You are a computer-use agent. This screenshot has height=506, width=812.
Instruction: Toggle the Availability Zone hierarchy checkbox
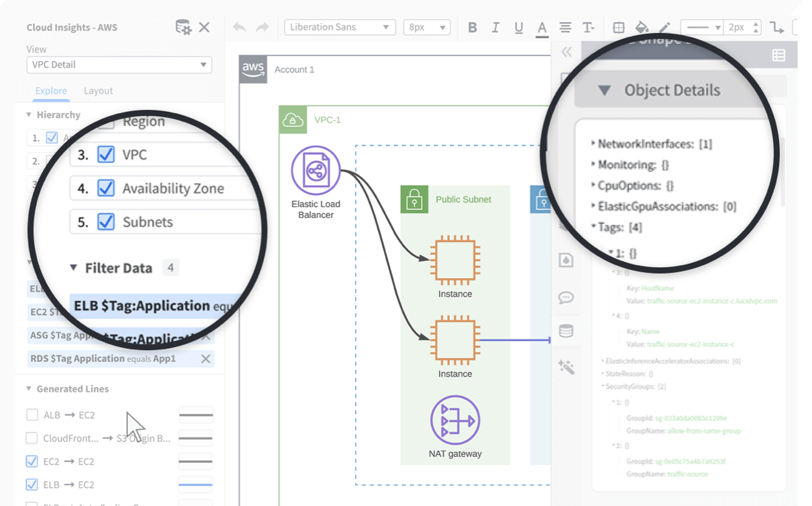(106, 188)
